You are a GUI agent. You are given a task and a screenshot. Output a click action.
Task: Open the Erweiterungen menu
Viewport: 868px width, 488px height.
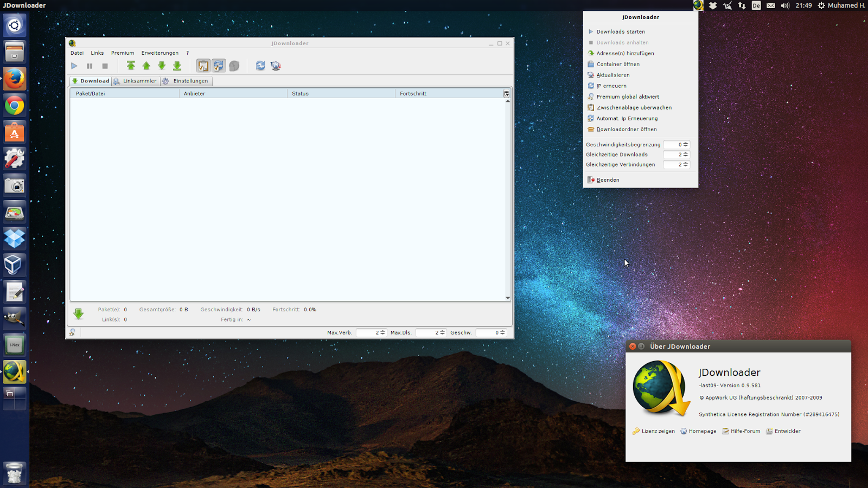click(x=160, y=53)
